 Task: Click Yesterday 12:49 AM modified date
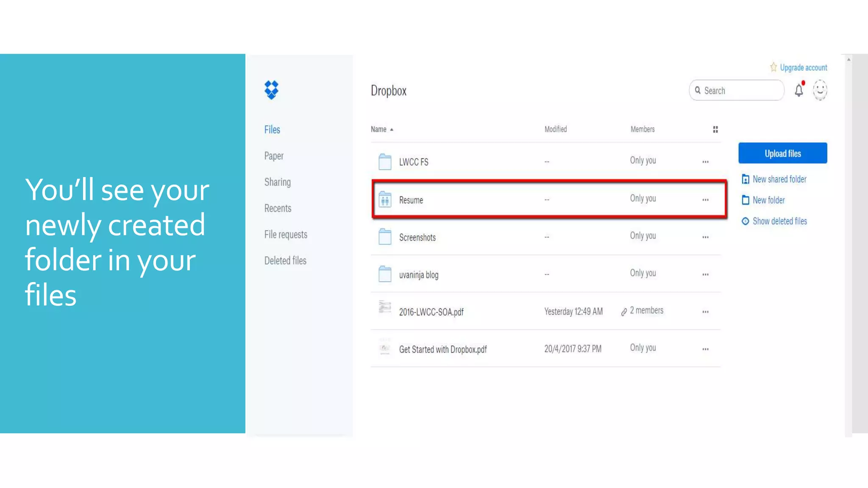pyautogui.click(x=573, y=312)
